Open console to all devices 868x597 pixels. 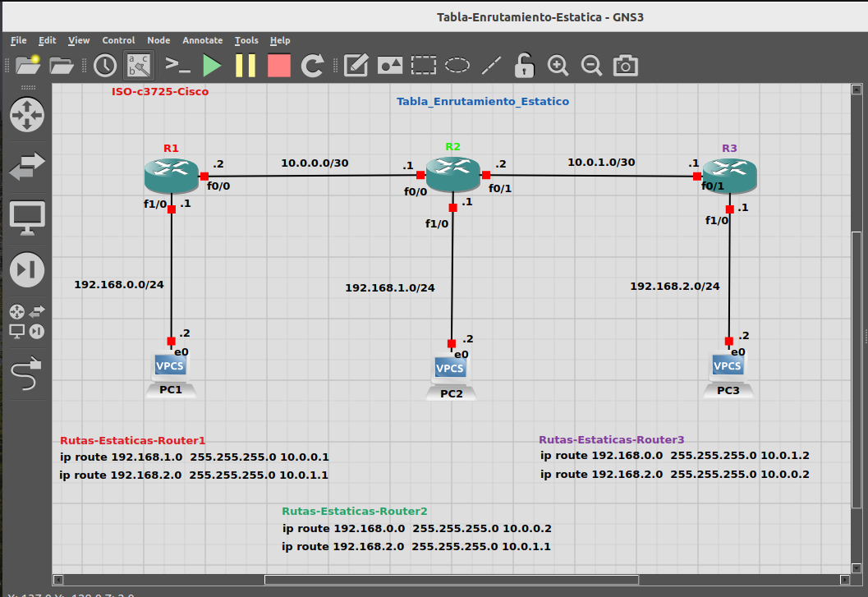(177, 66)
